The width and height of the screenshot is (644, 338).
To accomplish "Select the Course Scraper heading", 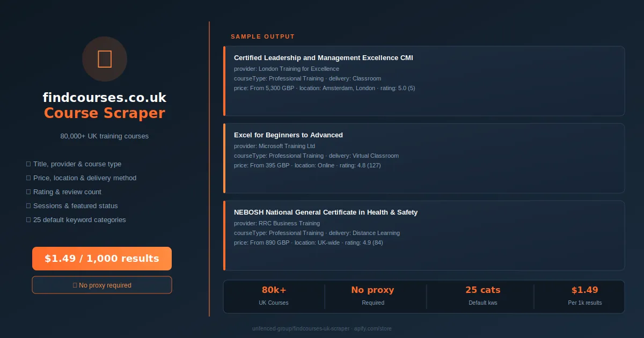I will pos(105,113).
